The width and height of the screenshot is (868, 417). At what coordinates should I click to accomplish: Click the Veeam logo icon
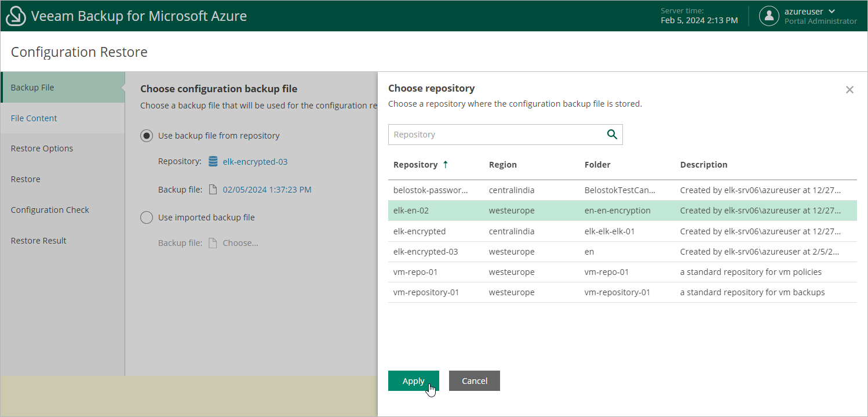pos(16,16)
